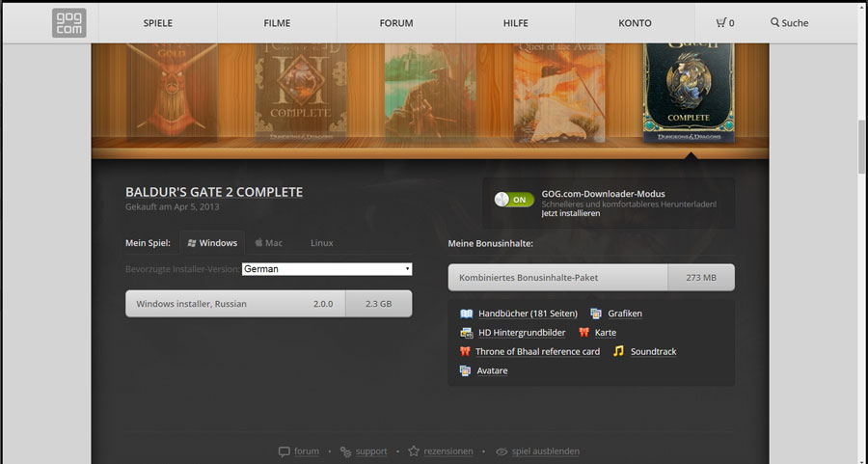Click the Throne of Bhaal reference card icon

[465, 351]
